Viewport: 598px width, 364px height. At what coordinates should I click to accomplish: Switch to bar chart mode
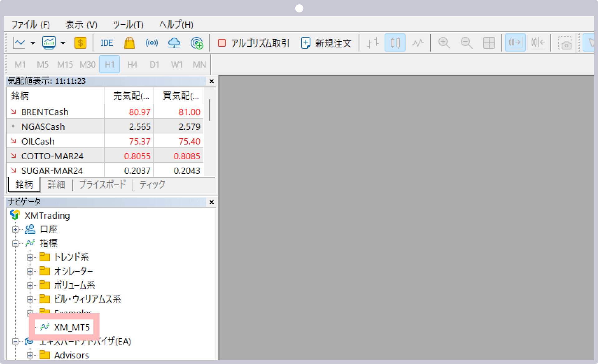(x=373, y=43)
